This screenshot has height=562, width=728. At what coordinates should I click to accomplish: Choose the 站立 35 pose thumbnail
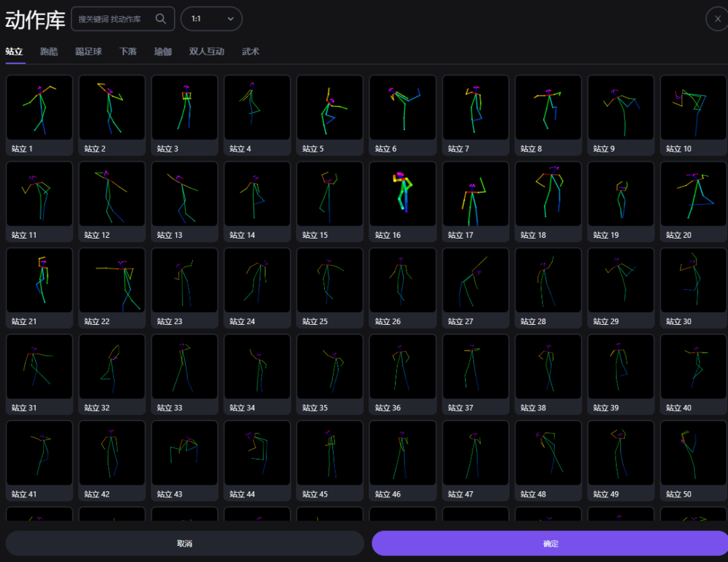tap(330, 367)
